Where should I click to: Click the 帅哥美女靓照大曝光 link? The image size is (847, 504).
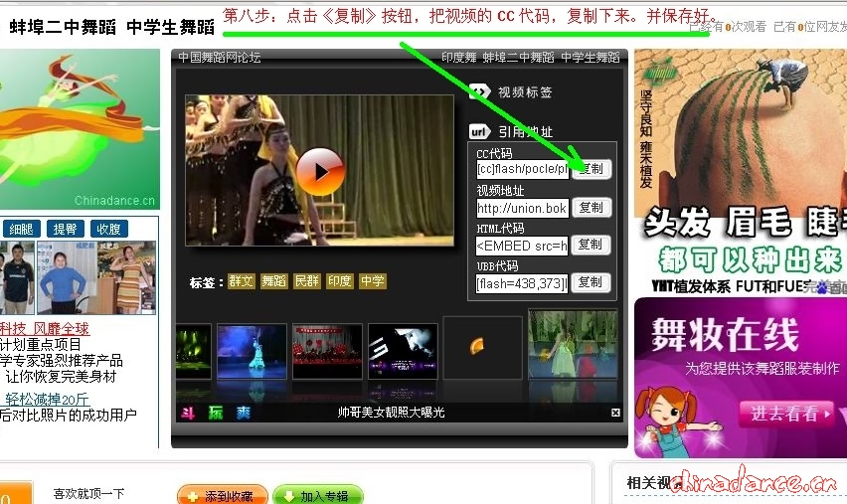pyautogui.click(x=391, y=413)
